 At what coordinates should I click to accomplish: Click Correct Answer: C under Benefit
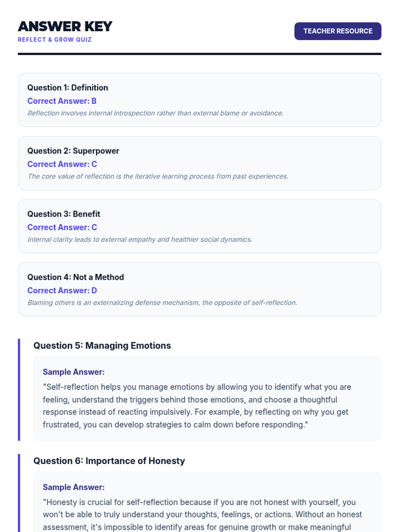tap(62, 227)
